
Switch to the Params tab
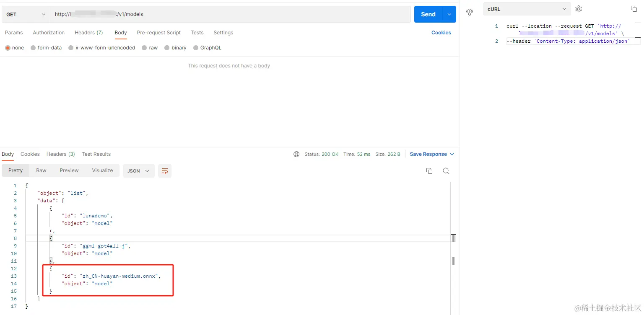pyautogui.click(x=14, y=33)
